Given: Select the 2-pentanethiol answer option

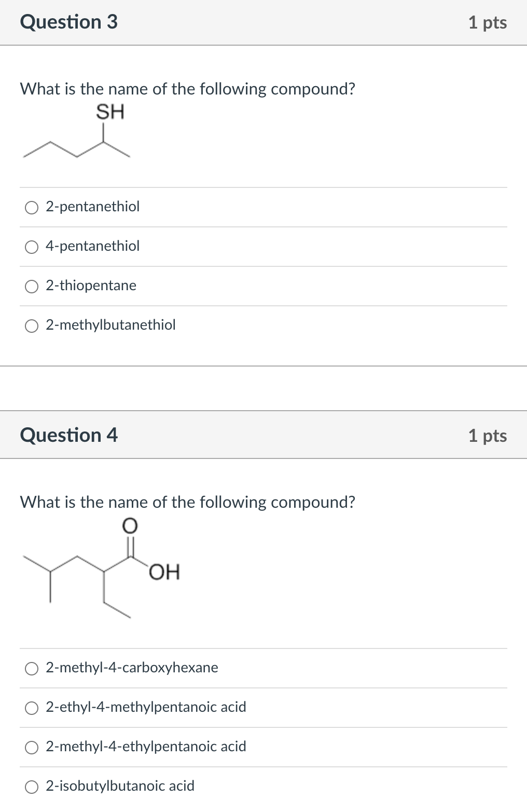Looking at the screenshot, I should tap(32, 207).
